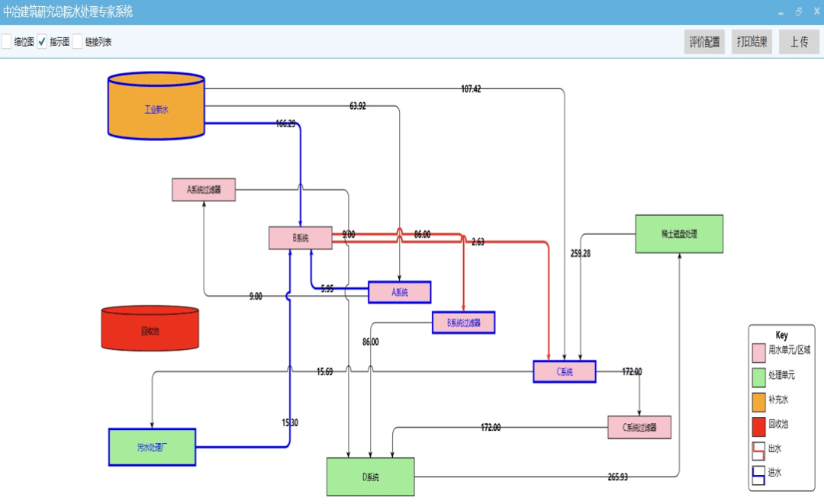Screen dimensions: 824x504
Task: Enable the 链接列表 checkbox
Action: point(78,41)
